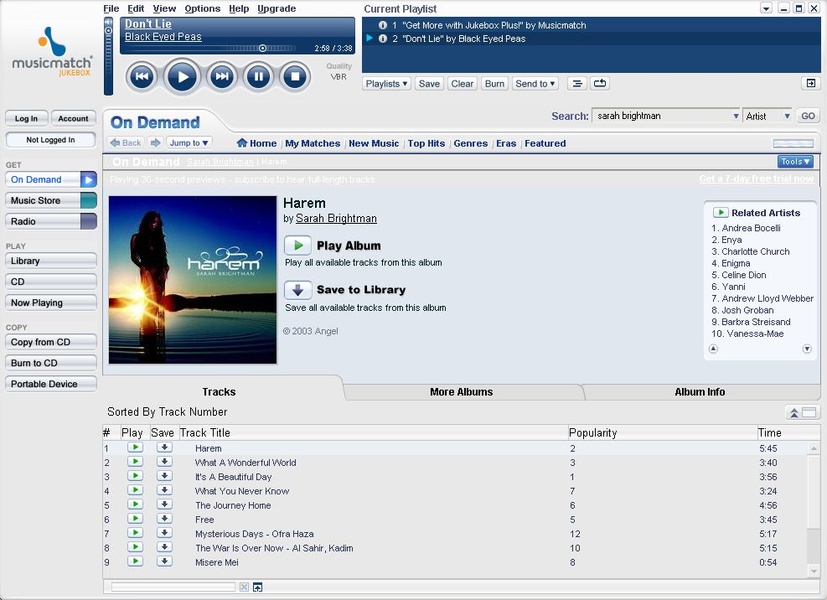Switch to the More Albums tab
The width and height of the screenshot is (827, 600).
(461, 392)
